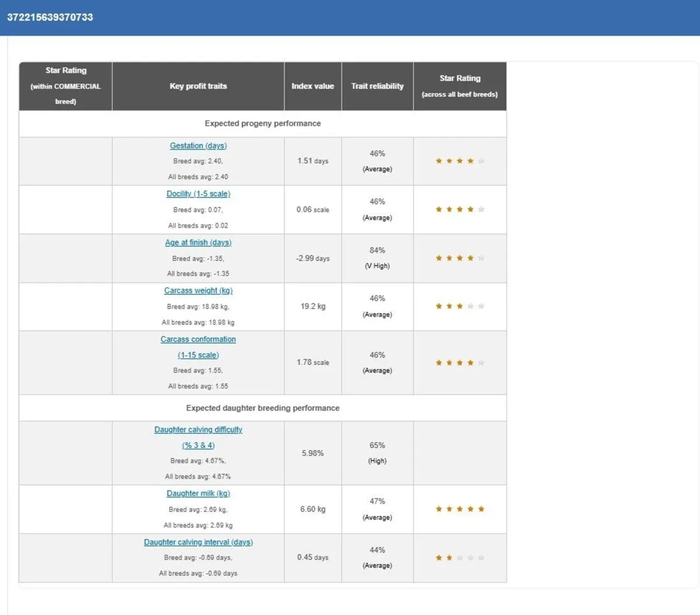Select the 6.60 kg index value
Screen dimensions: 700x615
point(313,509)
